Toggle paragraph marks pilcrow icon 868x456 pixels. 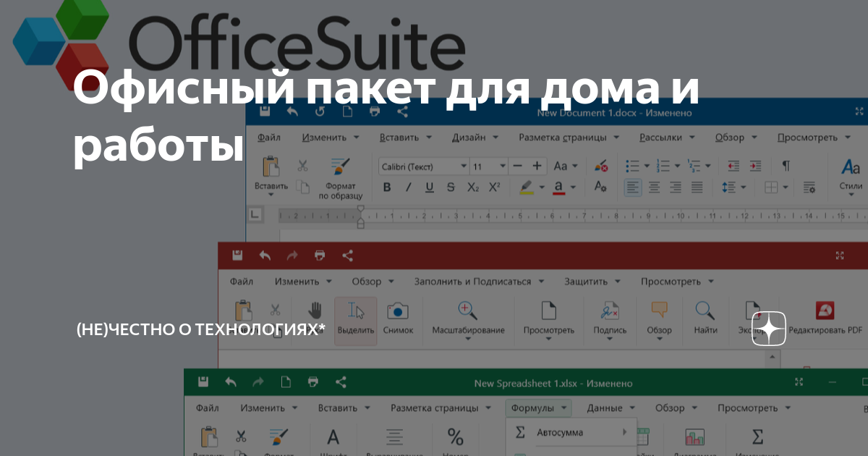786,166
